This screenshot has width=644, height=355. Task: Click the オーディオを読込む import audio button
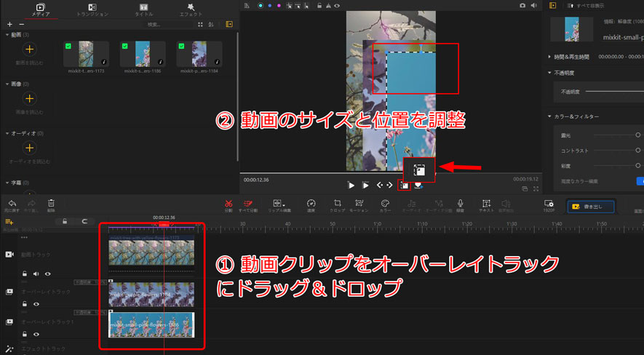coord(29,148)
